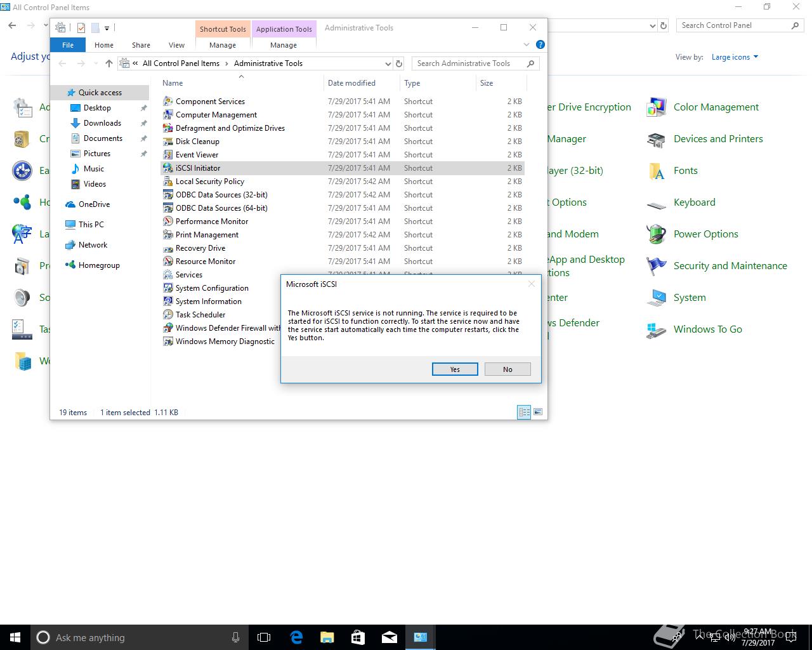Sort by the Size column header

point(501,83)
